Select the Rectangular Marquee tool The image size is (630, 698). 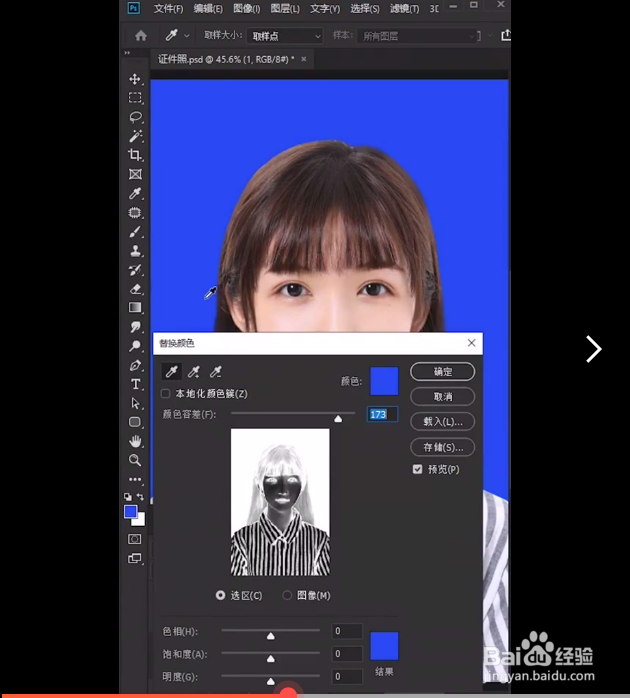pyautogui.click(x=135, y=98)
